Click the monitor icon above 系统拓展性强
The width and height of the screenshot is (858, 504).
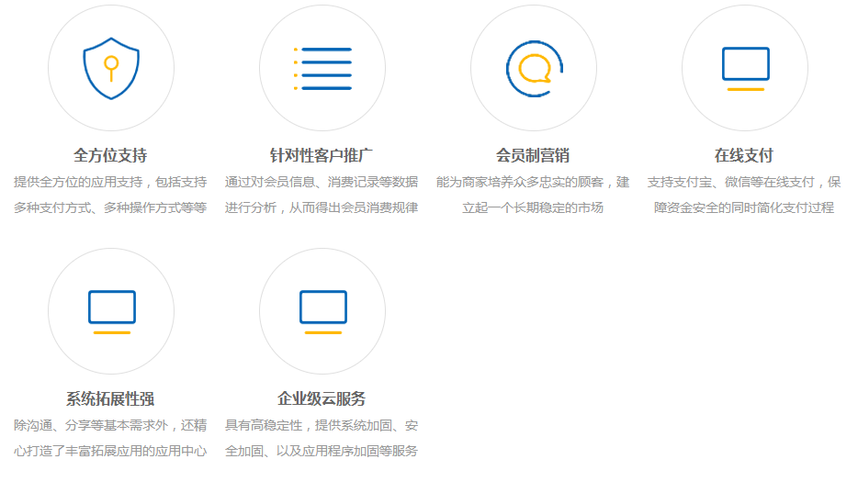coord(111,311)
